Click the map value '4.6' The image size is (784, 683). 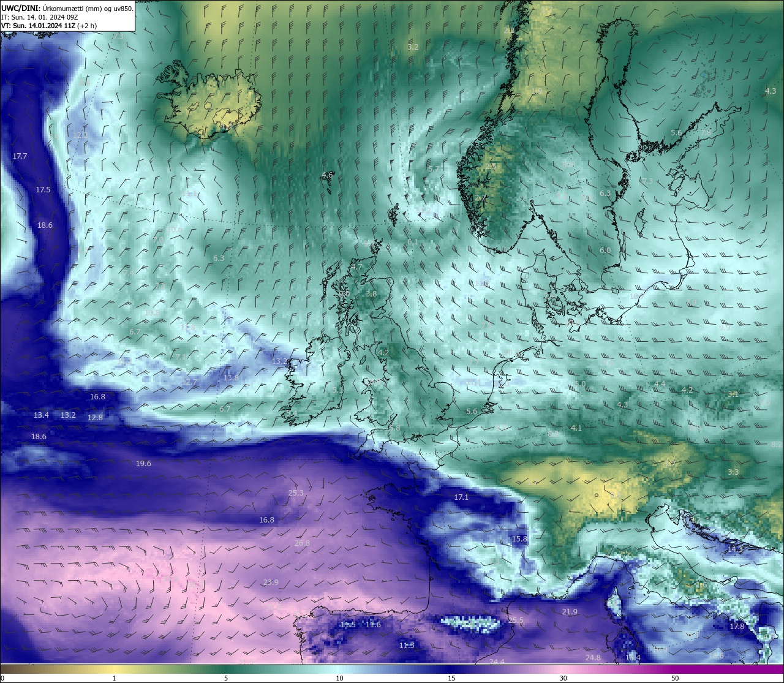click(x=327, y=175)
